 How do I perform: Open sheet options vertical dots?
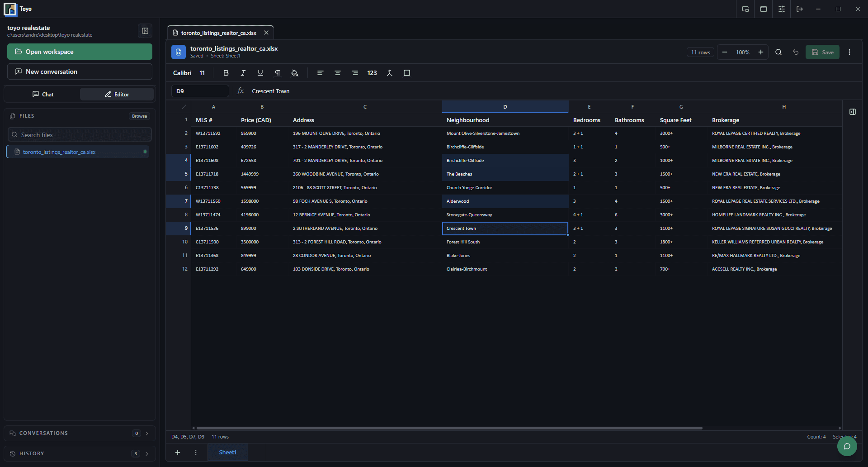196,453
